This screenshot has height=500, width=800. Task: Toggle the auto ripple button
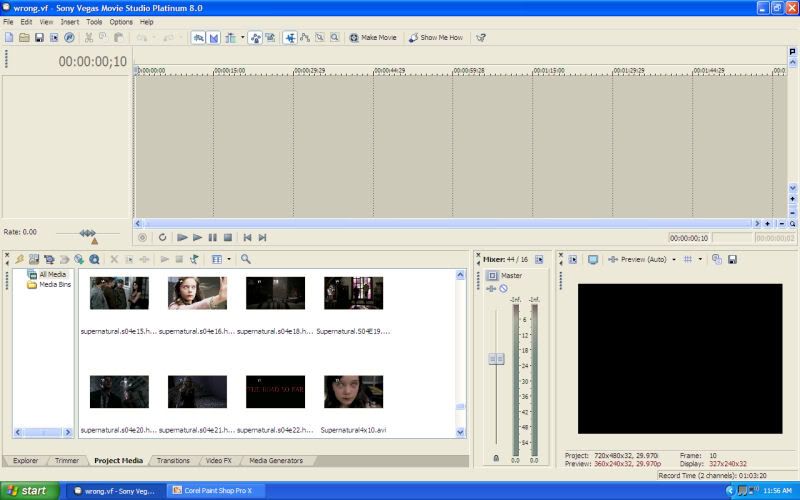[x=231, y=38]
